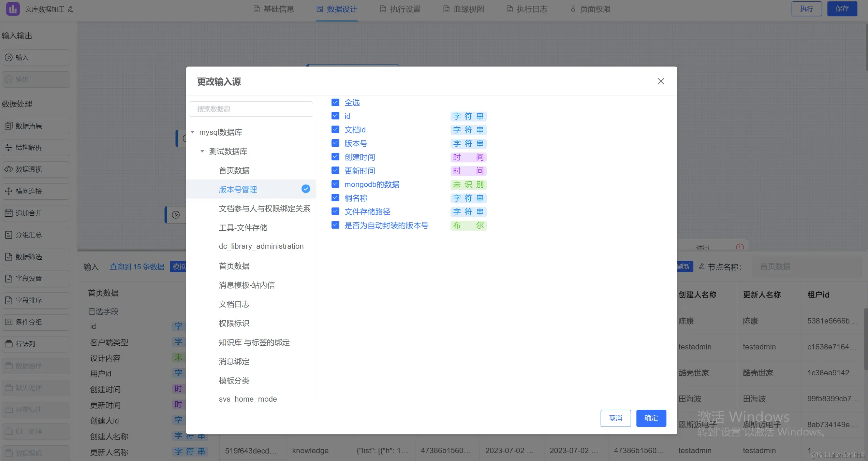Viewport: 868px width, 461px height.
Task: Uncheck the 全选 checkbox
Action: tap(335, 102)
